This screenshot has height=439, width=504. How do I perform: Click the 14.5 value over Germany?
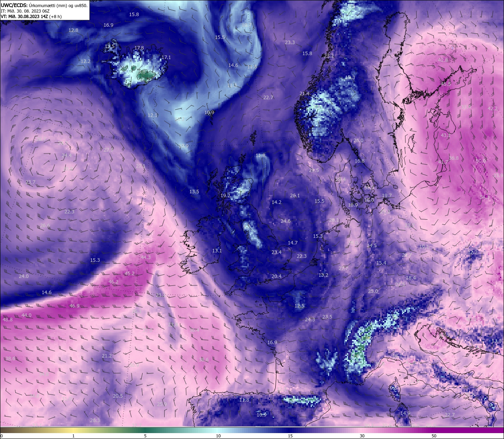[372, 246]
